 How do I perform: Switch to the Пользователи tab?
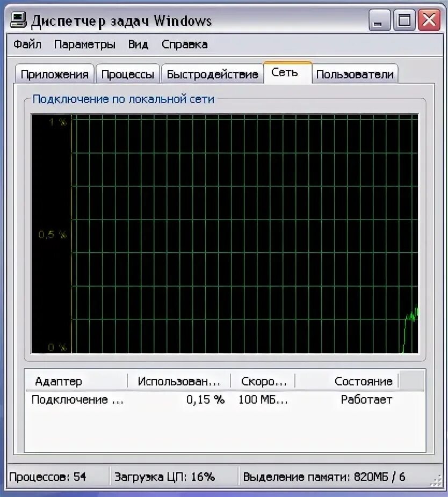click(x=355, y=74)
